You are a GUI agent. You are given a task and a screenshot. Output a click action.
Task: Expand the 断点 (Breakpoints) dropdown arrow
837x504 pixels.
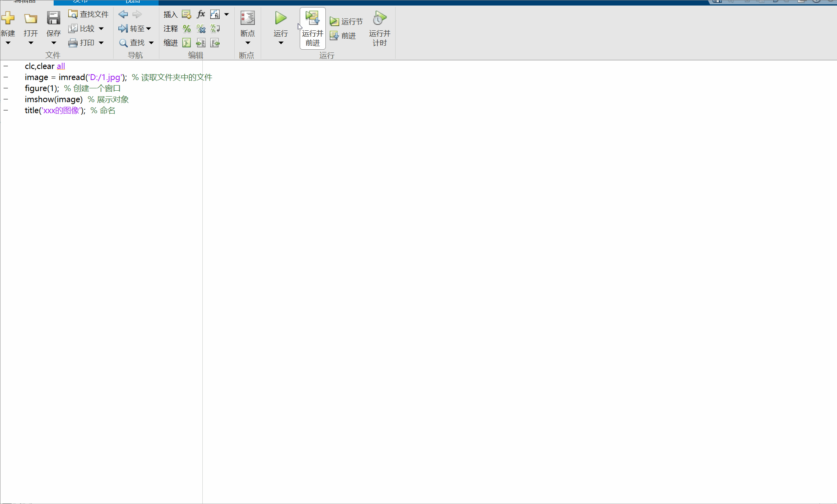248,43
